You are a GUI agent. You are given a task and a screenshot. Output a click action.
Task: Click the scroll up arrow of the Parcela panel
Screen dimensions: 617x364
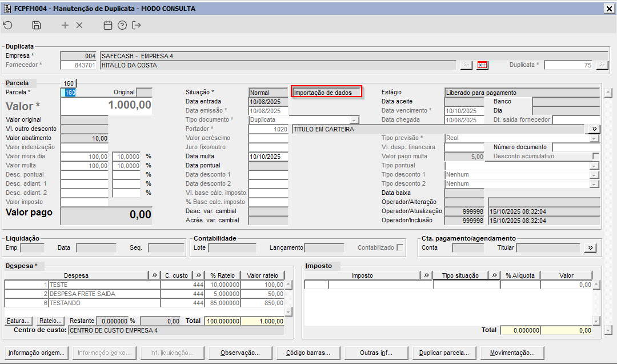pyautogui.click(x=608, y=93)
